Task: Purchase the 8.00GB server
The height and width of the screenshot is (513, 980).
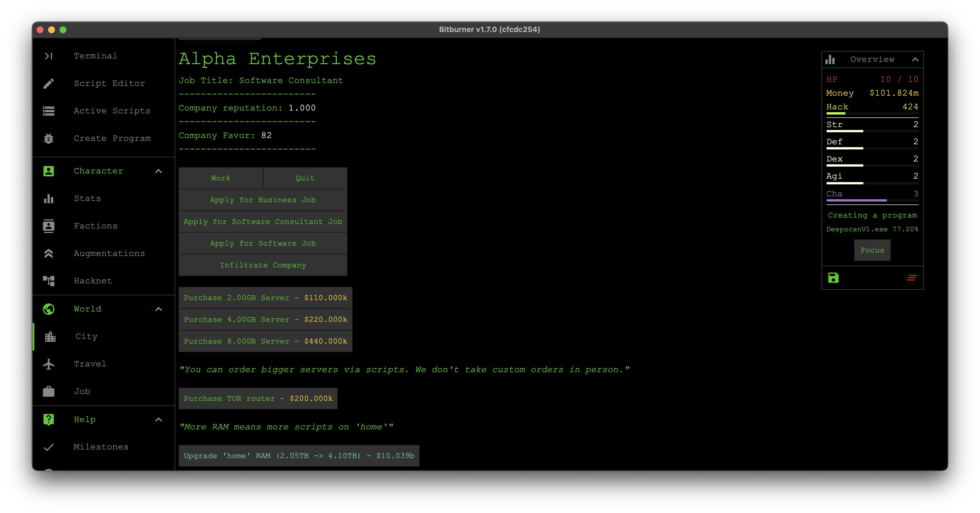Action: pos(266,341)
